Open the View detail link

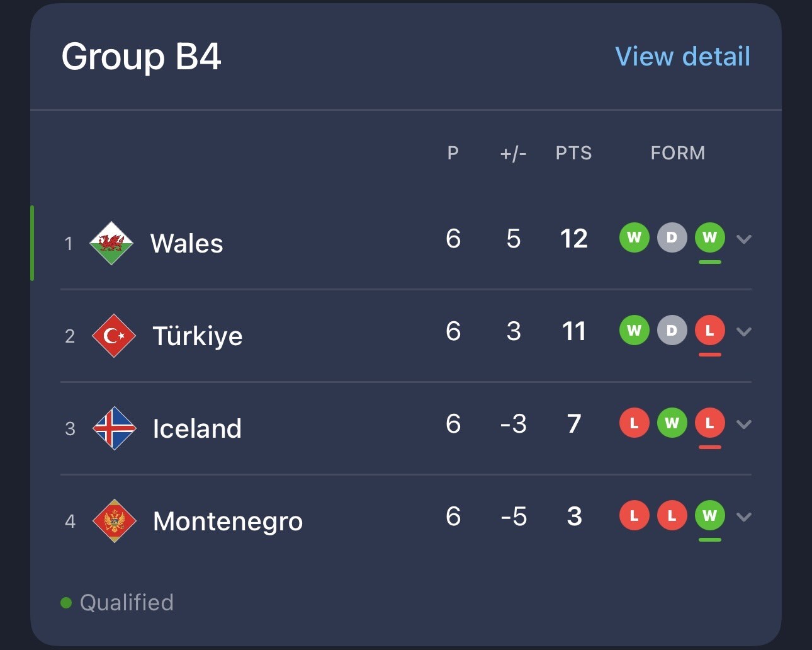click(682, 57)
